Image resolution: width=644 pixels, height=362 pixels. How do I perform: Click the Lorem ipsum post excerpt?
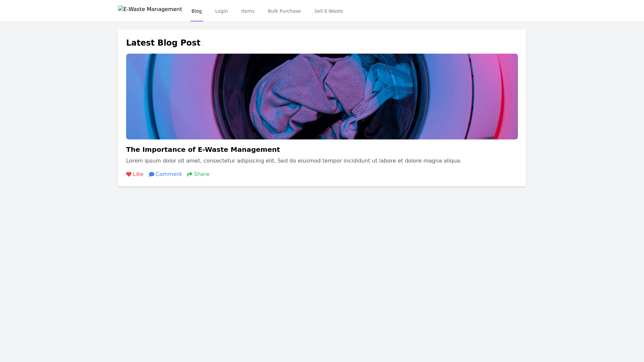coord(294,161)
